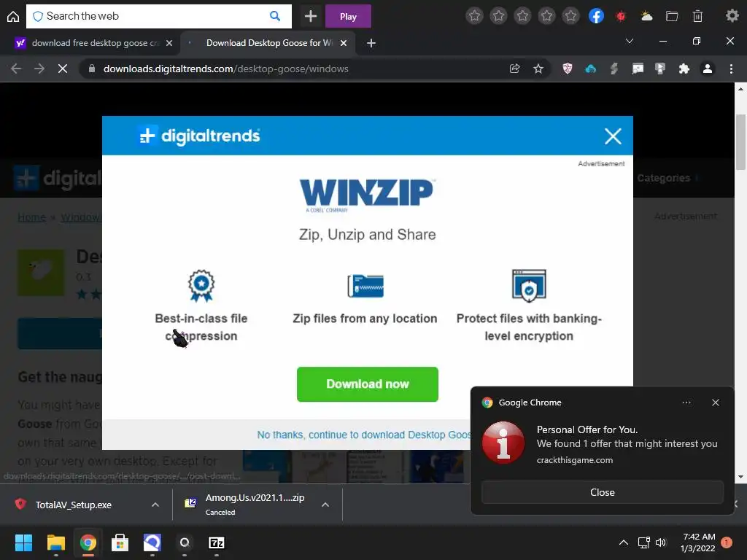Close the Download Desktop Goose tab
This screenshot has height=560, width=747.
[x=344, y=43]
